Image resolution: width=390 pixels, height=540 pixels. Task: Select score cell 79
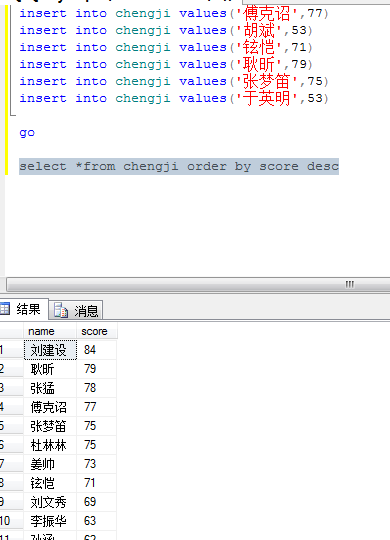(x=96, y=369)
